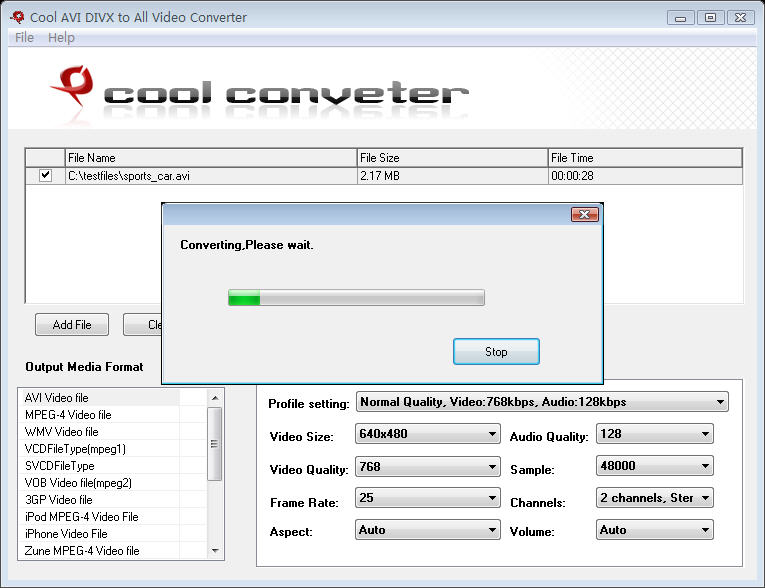Image resolution: width=765 pixels, height=588 pixels.
Task: Close the converting progress dialog
Action: click(x=584, y=215)
